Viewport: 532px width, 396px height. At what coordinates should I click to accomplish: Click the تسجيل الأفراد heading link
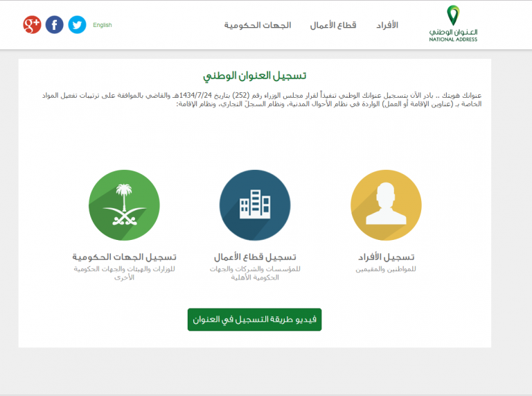(x=386, y=257)
